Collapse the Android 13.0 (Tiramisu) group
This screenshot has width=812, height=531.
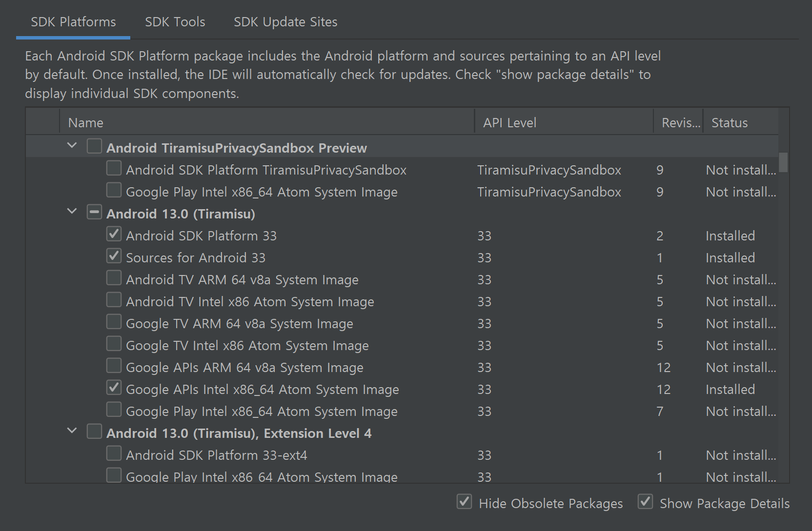(72, 212)
